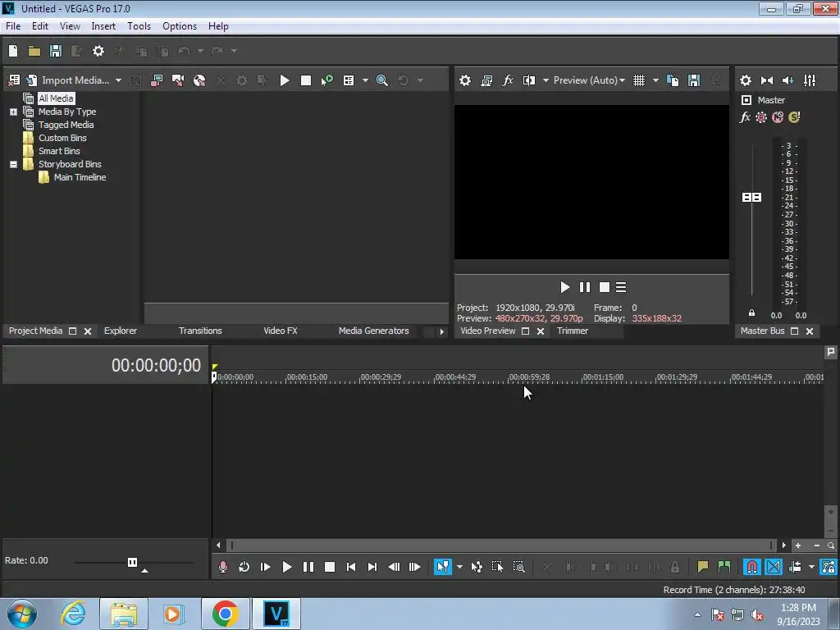This screenshot has width=840, height=630.
Task: Click the Master fader handle
Action: (751, 198)
